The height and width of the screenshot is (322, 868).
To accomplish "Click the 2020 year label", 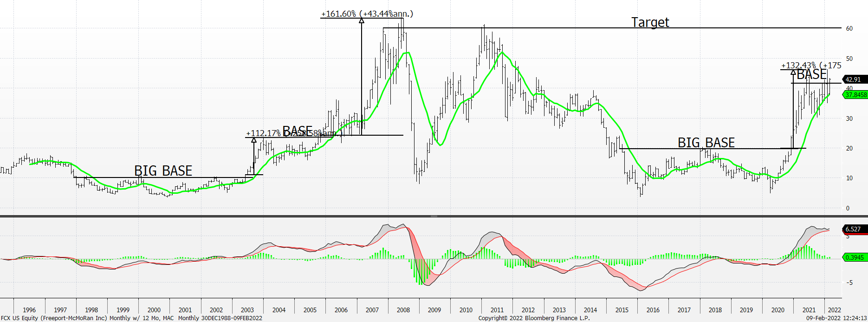I will tap(778, 310).
